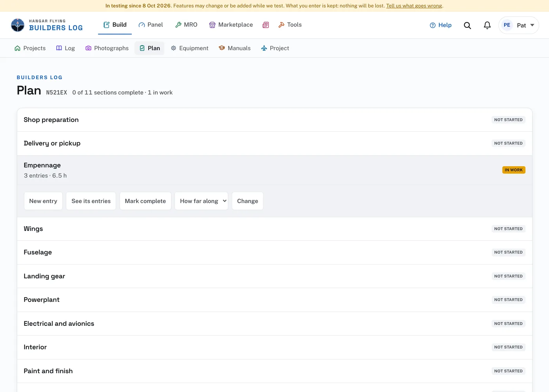This screenshot has height=392, width=549.
Task: Click the Marketplace storefront icon
Action: point(212,25)
